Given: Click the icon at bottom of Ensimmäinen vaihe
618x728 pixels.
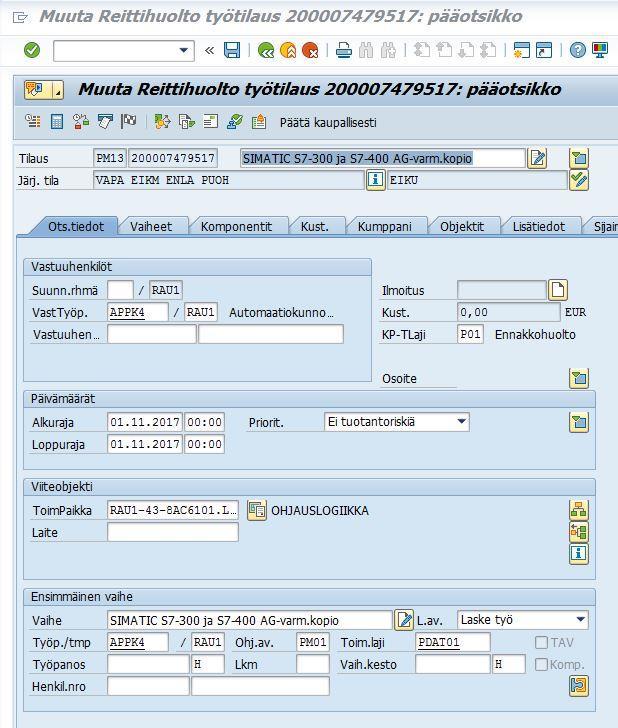Looking at the screenshot, I should [x=579, y=686].
